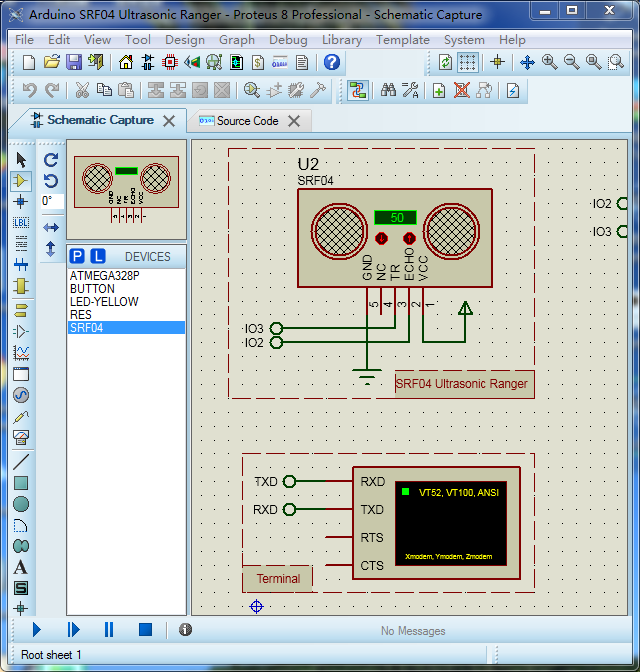
Task: Save the project with the floppy disk icon
Action: click(x=74, y=63)
